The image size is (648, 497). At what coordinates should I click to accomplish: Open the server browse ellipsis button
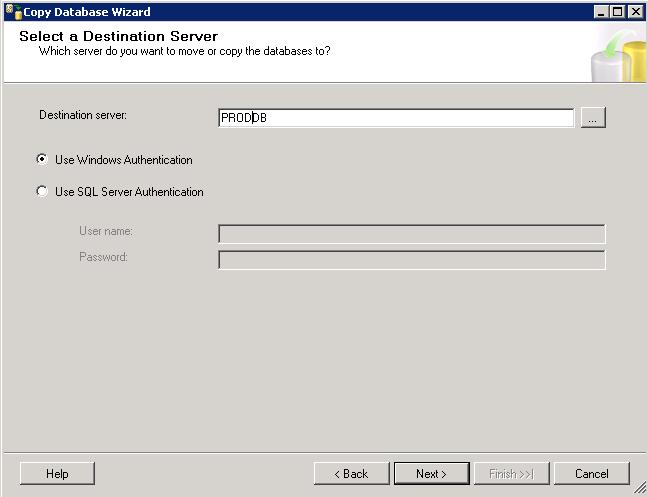593,118
